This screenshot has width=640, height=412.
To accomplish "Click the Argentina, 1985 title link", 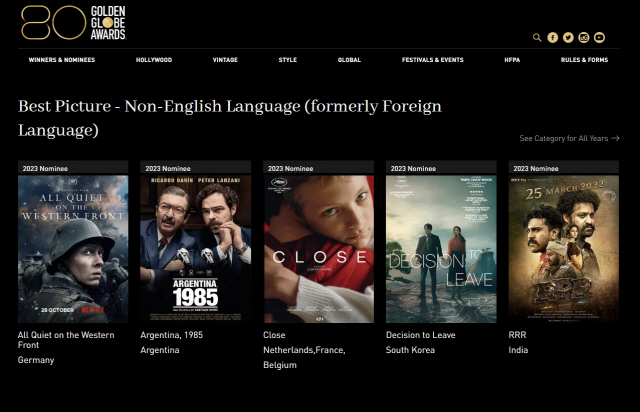I will click(x=171, y=335).
